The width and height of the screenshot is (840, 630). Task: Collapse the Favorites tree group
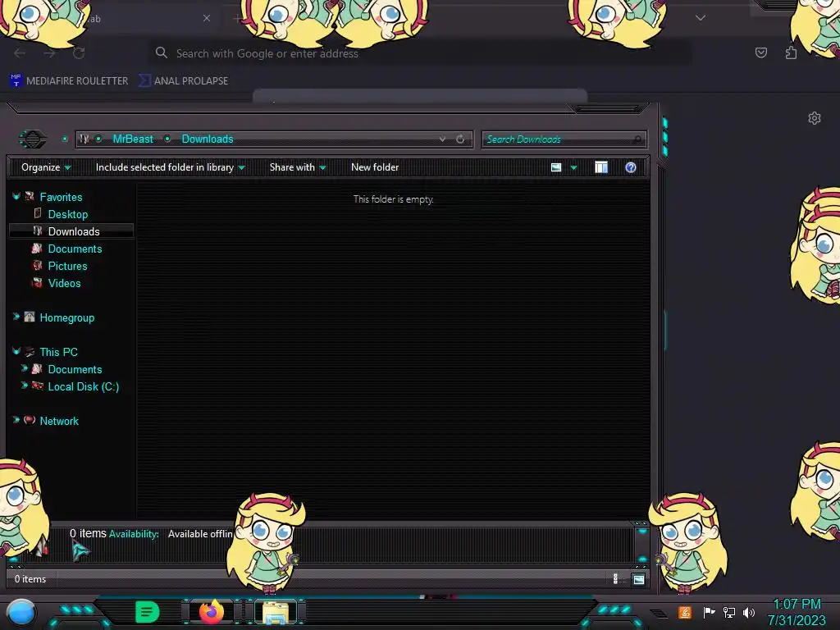point(16,197)
